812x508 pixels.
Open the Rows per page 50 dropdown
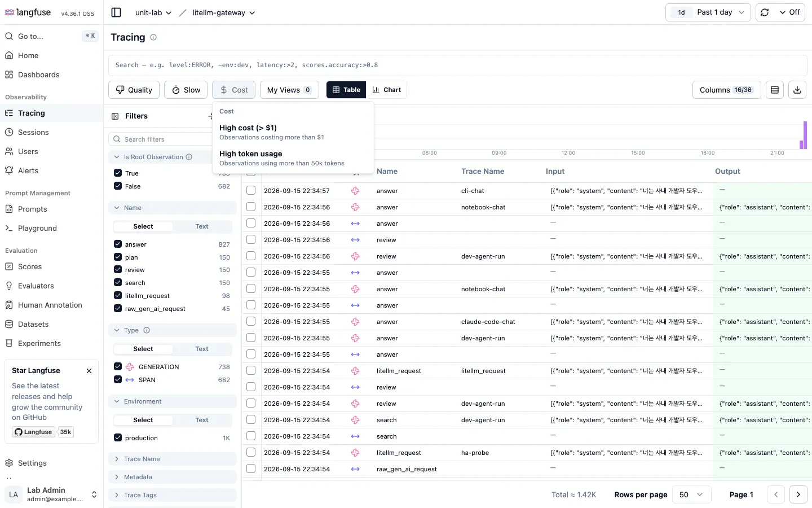[x=691, y=494]
